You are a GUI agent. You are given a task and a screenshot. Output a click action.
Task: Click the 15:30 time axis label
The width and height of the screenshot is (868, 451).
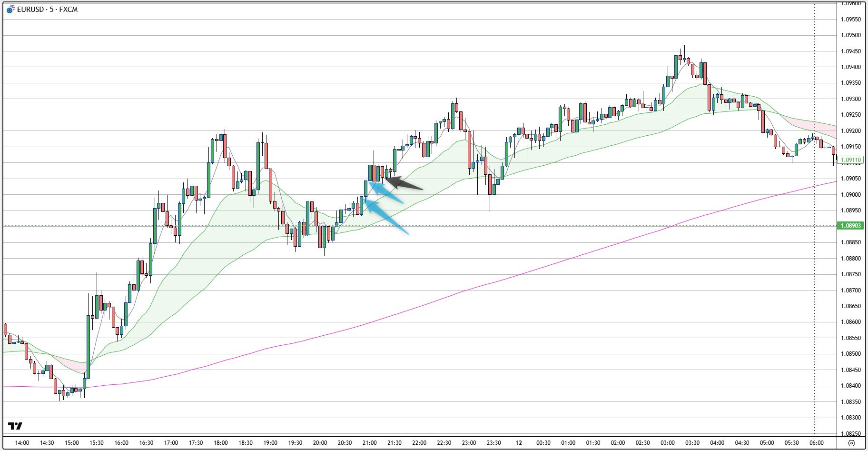(96, 443)
